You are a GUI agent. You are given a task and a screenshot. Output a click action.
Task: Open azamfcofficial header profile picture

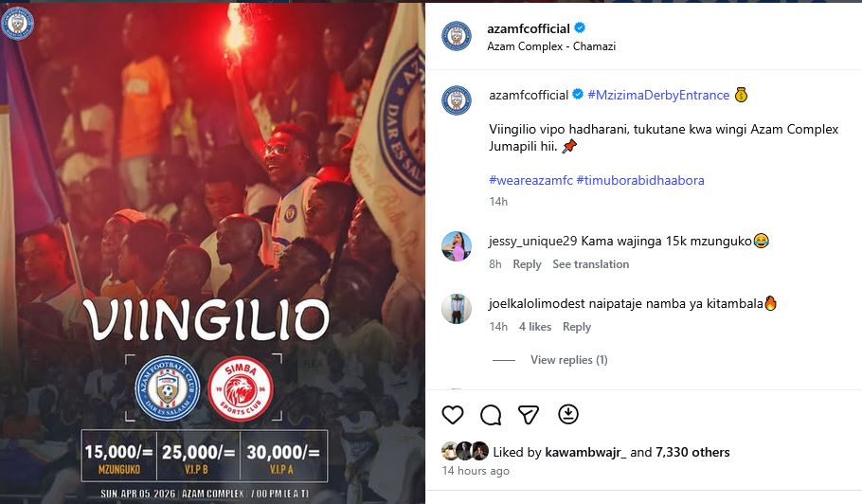457,36
